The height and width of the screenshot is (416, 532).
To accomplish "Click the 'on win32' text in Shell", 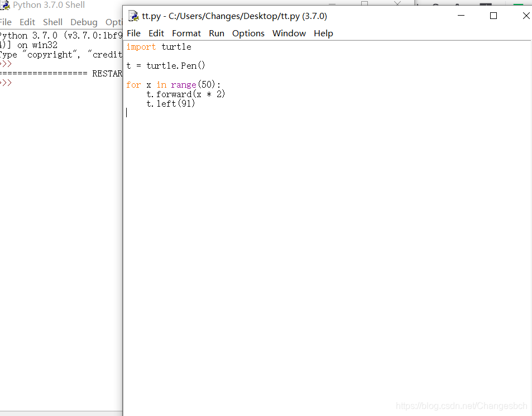I will [37, 45].
